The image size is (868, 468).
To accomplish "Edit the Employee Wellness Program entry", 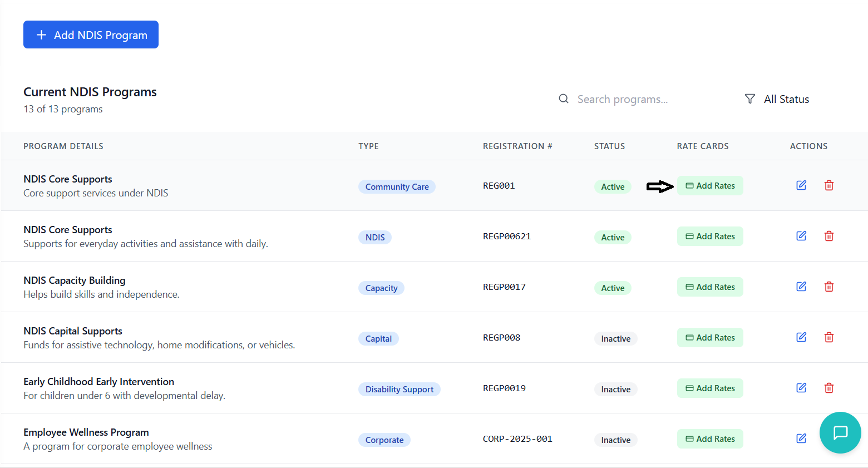I will coord(801,439).
